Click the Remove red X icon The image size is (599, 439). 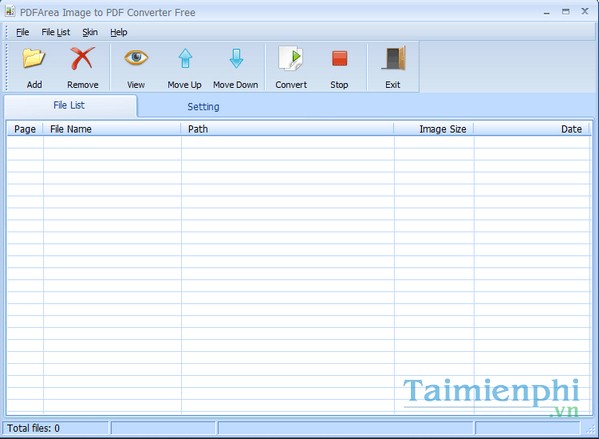point(82,58)
